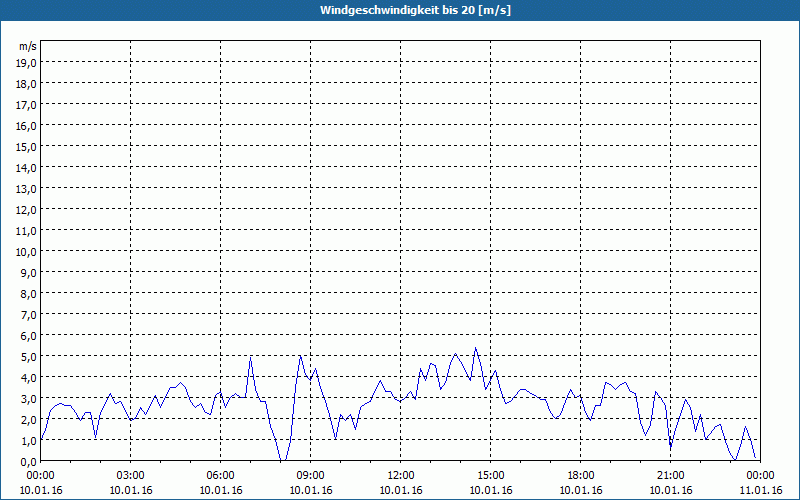Click the 18:00 time axis label
Screen dimensions: 800x500
[581, 476]
